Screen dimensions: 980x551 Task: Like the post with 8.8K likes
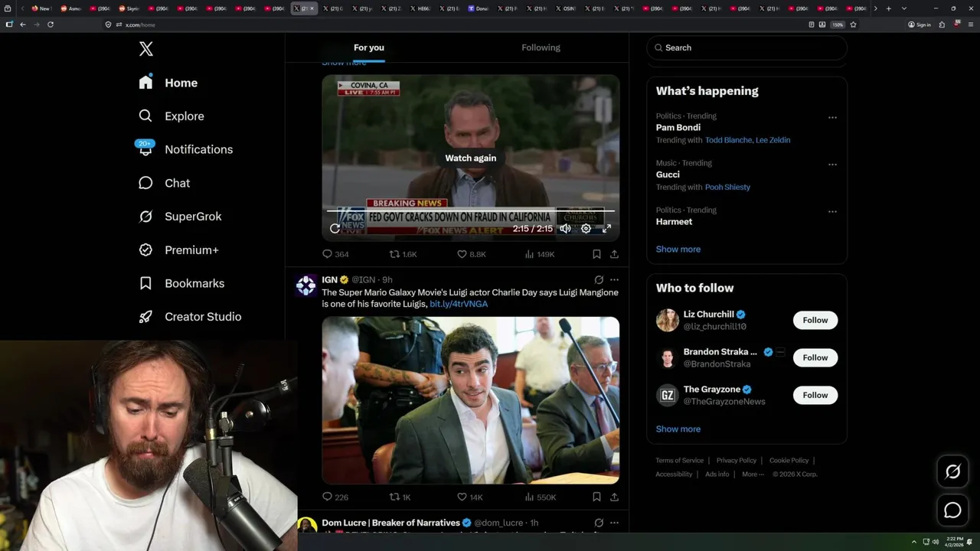[x=471, y=254]
